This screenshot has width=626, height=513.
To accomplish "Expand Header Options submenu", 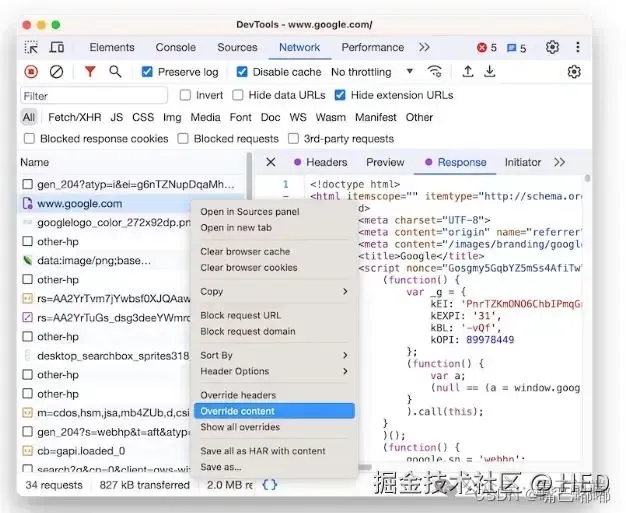I will click(274, 371).
